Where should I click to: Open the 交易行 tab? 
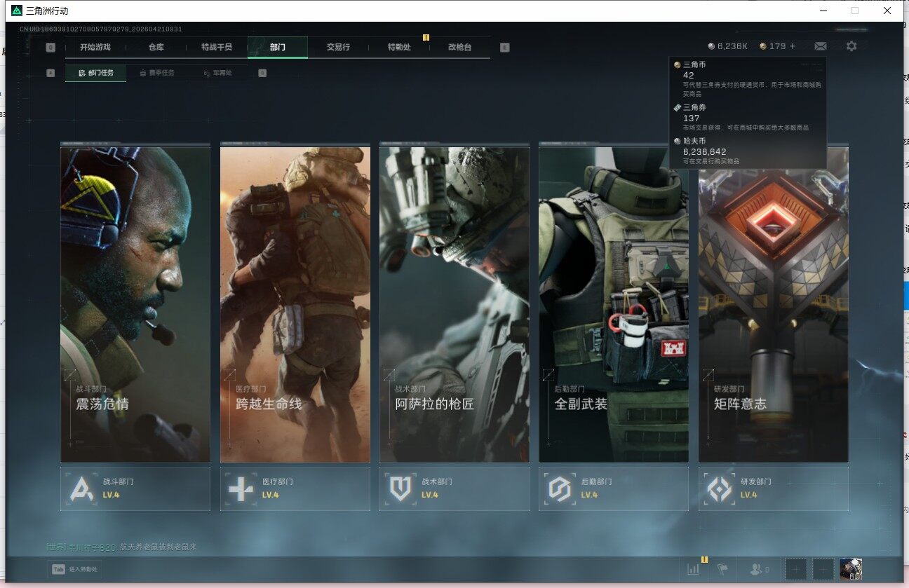pyautogui.click(x=338, y=47)
